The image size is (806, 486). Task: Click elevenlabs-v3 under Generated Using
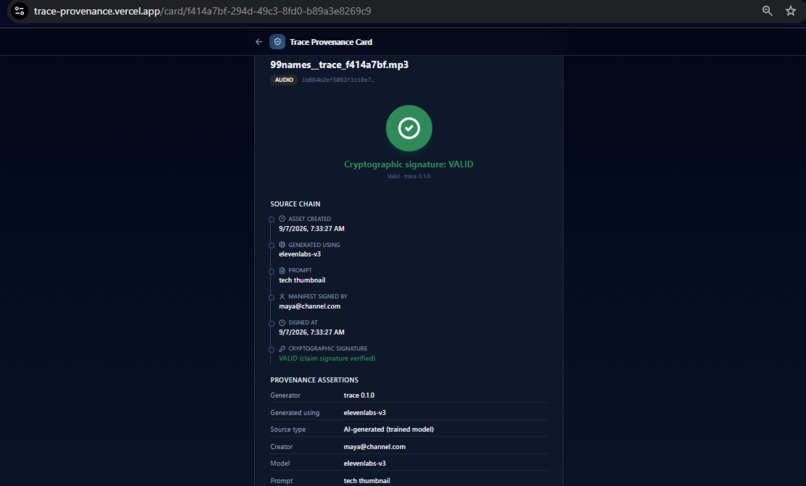click(300, 254)
